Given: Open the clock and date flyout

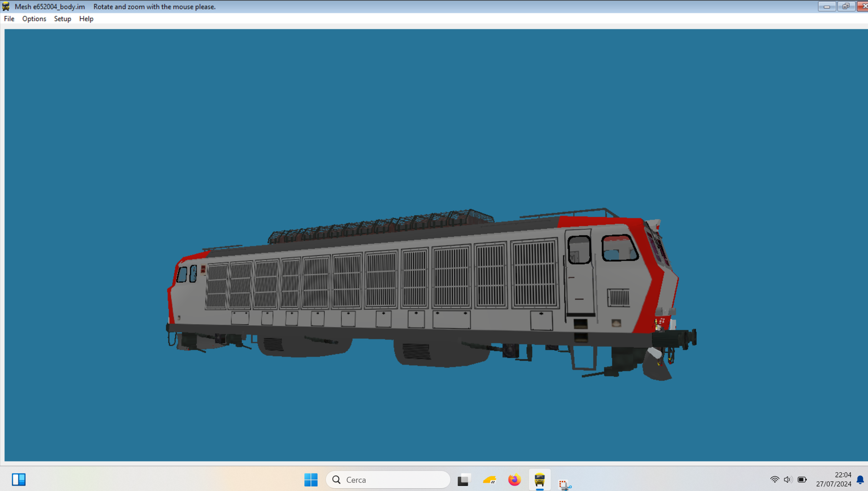Looking at the screenshot, I should [x=833, y=480].
